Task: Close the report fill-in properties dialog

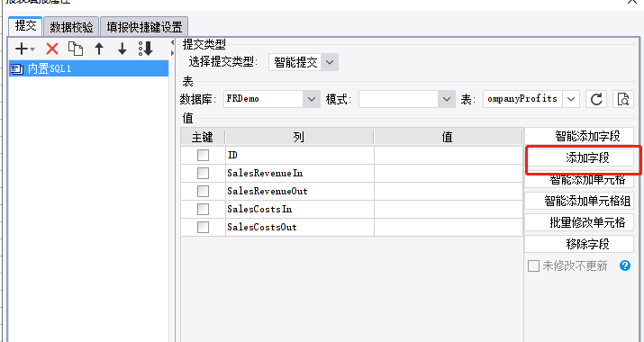Action: pyautogui.click(x=633, y=2)
